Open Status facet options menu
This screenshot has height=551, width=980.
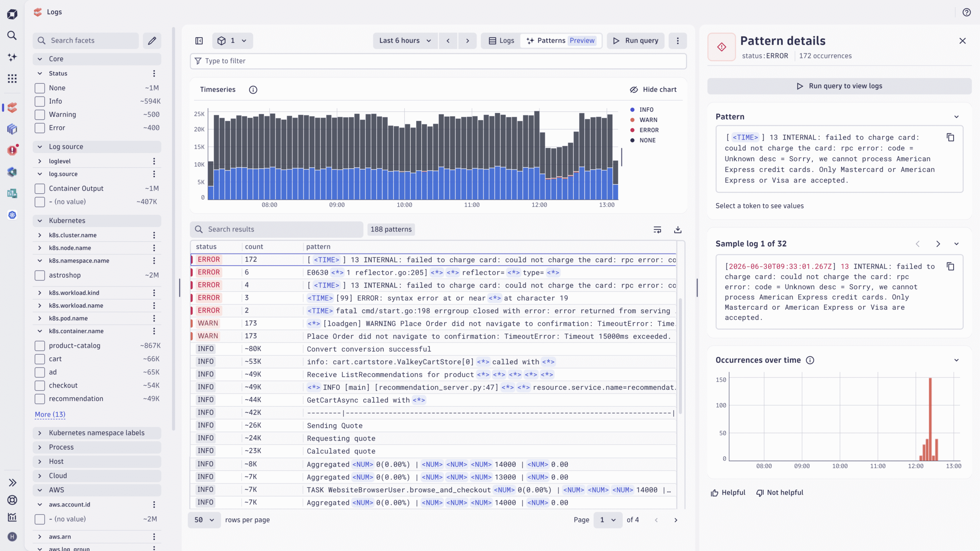point(154,73)
